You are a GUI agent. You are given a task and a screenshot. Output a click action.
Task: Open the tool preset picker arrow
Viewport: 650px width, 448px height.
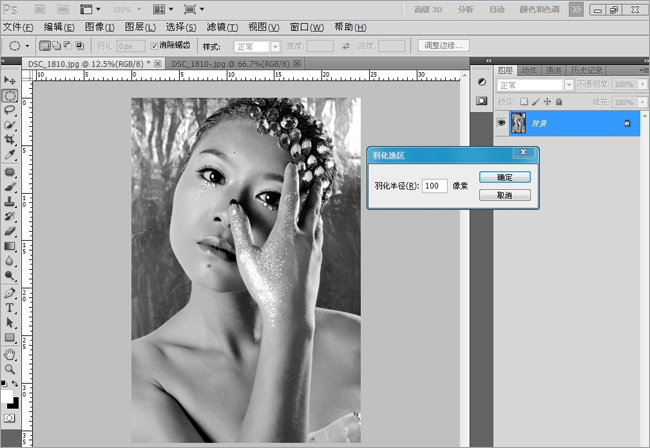(x=27, y=46)
